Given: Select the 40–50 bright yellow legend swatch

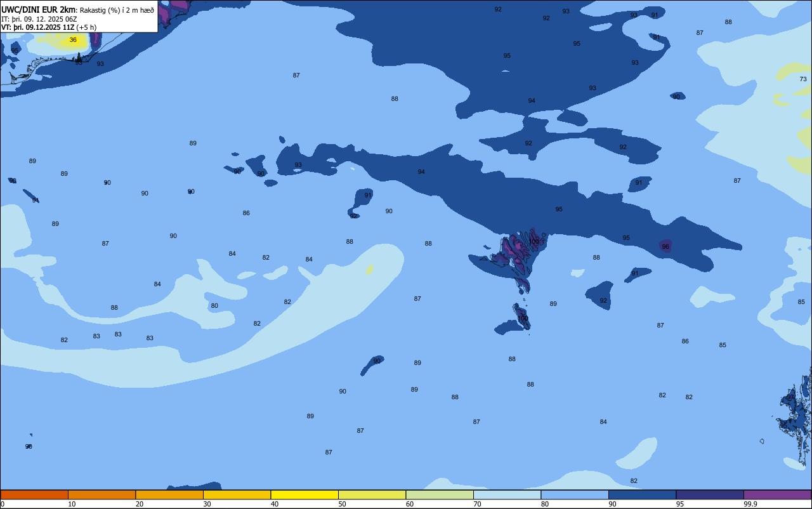Looking at the screenshot, I should (x=304, y=494).
